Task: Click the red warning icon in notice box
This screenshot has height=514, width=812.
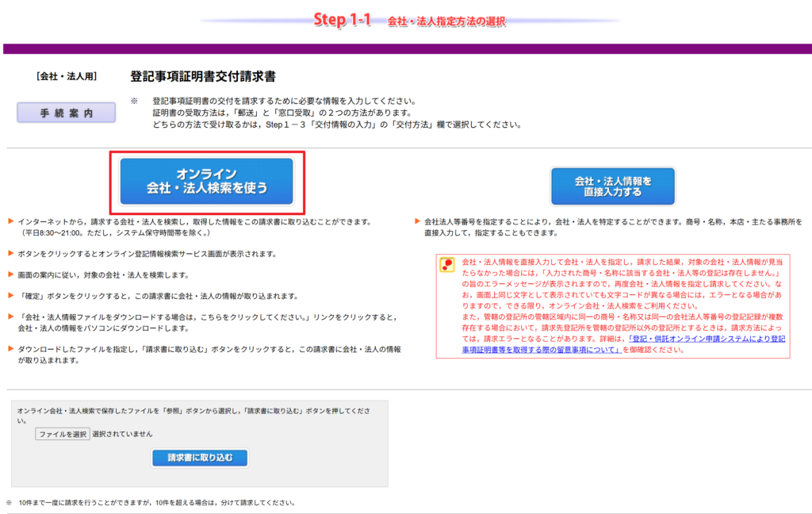Action: point(447,265)
